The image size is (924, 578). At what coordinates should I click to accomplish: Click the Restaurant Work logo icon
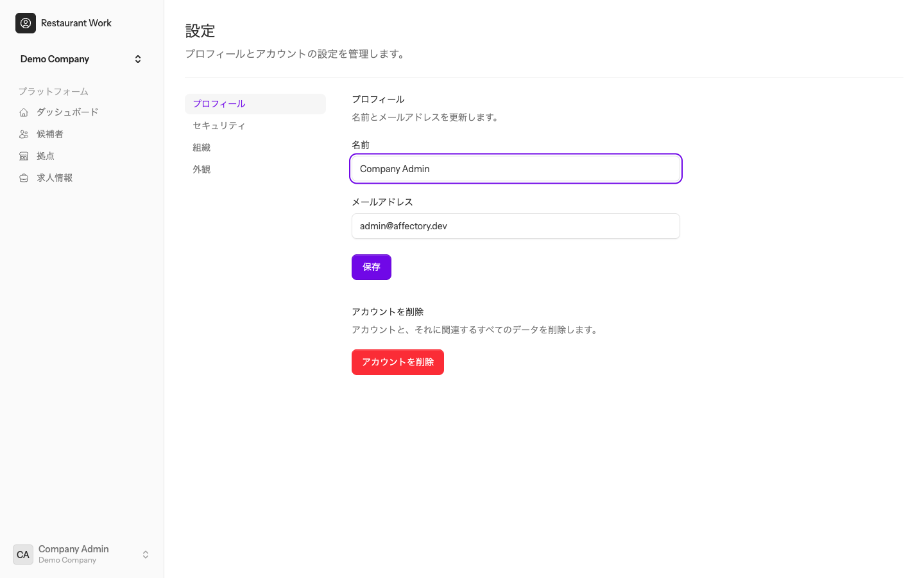pos(26,23)
